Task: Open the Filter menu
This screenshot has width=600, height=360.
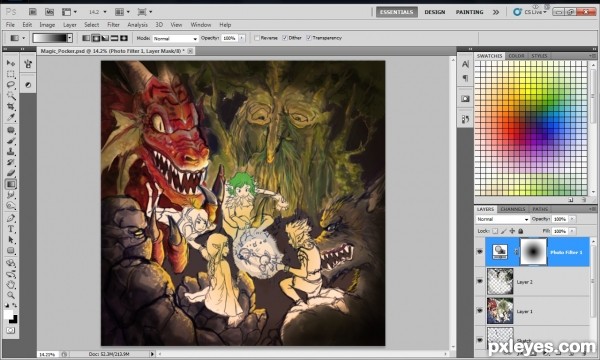Action: 113,25
